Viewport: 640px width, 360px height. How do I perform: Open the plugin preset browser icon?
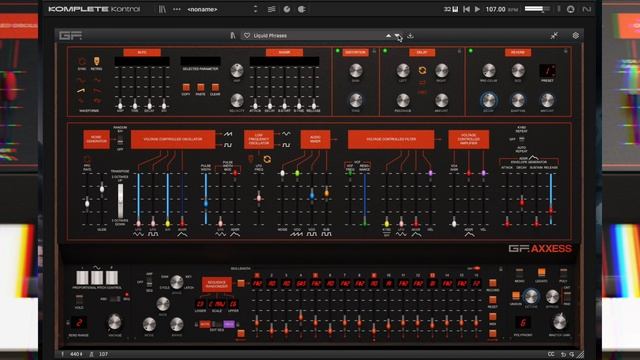click(233, 36)
